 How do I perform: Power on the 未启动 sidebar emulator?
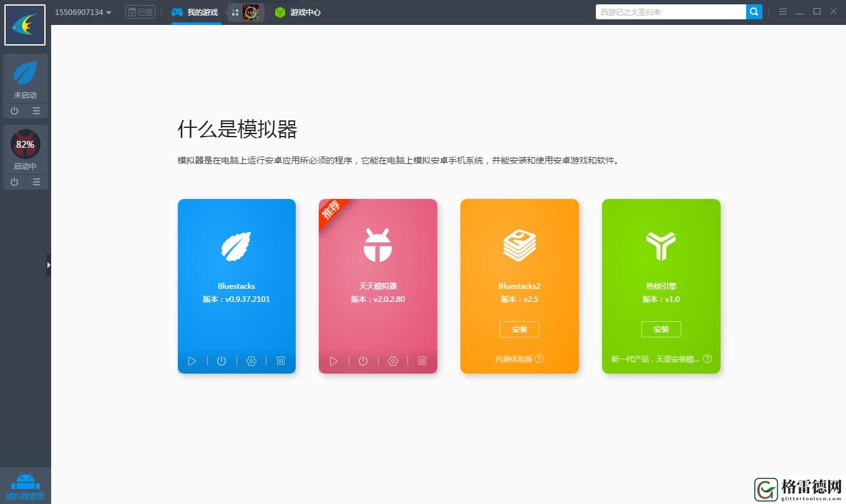tap(14, 111)
